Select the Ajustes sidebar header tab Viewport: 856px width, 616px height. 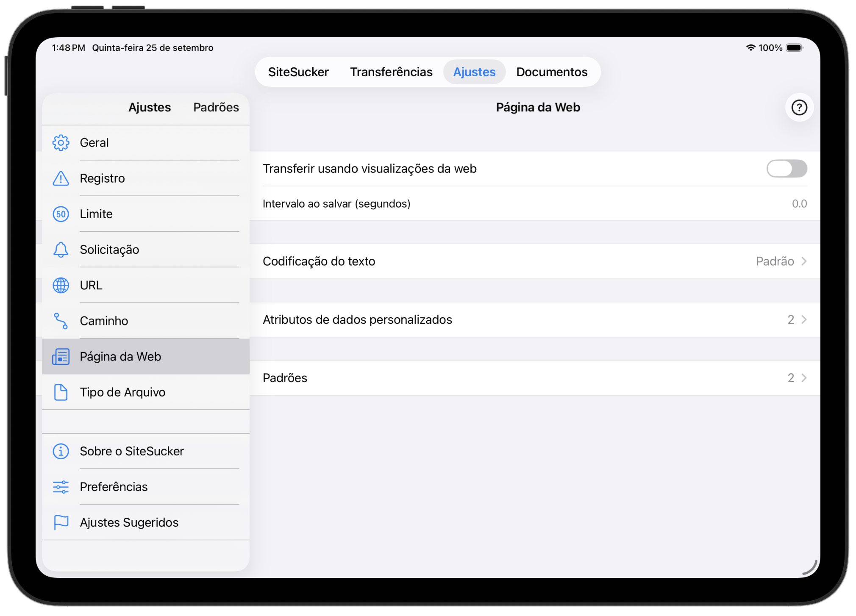click(150, 108)
